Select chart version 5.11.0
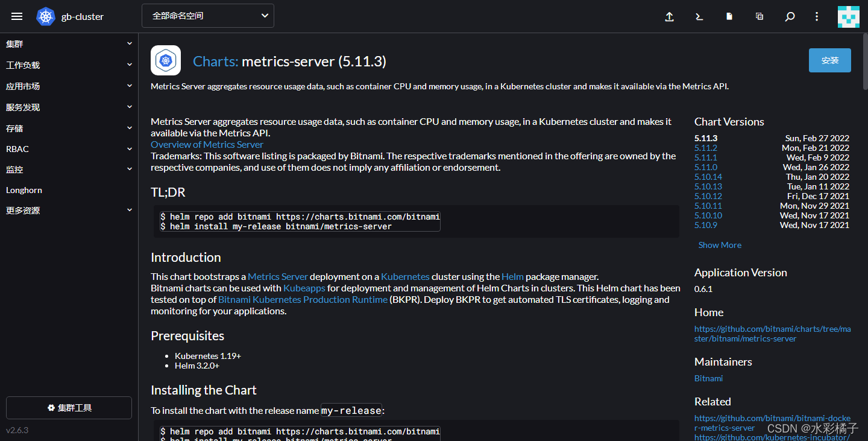 706,167
